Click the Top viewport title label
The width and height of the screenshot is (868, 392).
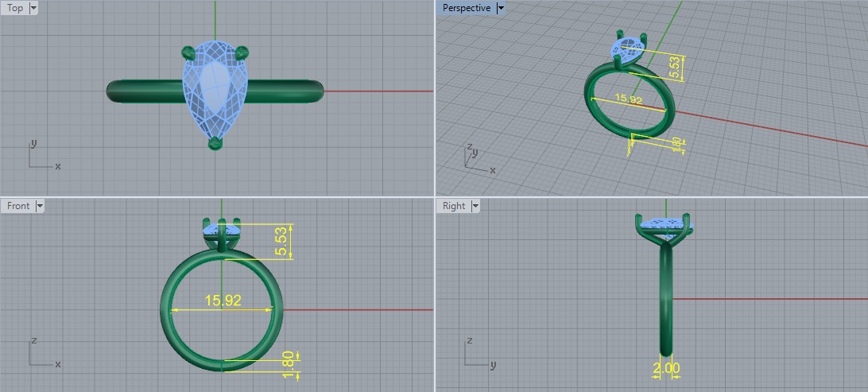click(15, 8)
